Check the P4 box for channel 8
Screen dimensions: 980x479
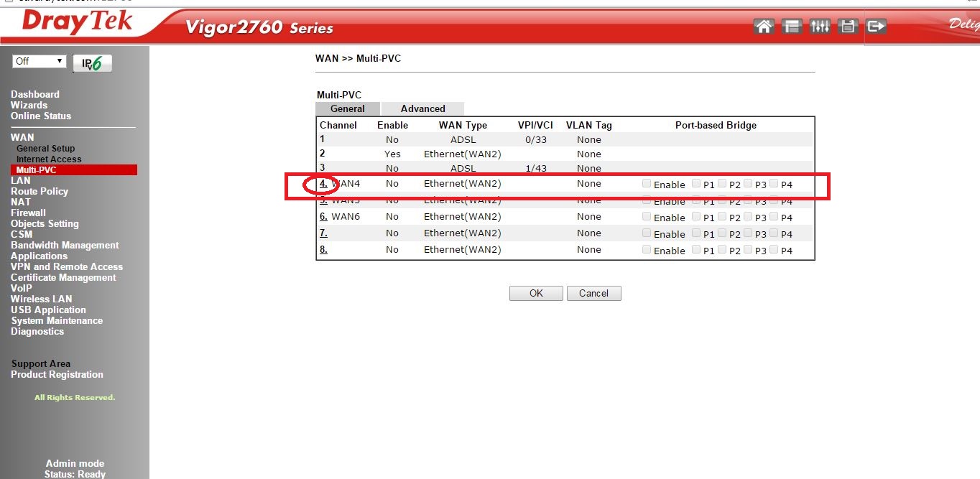pos(774,250)
